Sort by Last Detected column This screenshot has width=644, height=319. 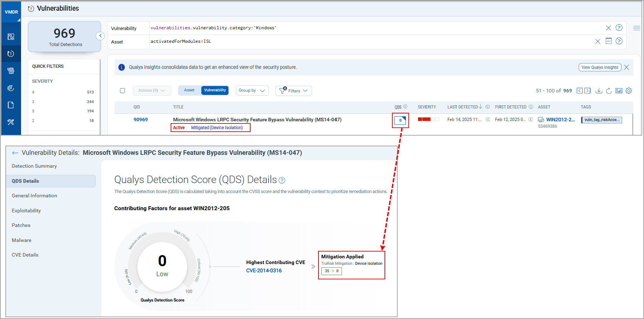[464, 107]
